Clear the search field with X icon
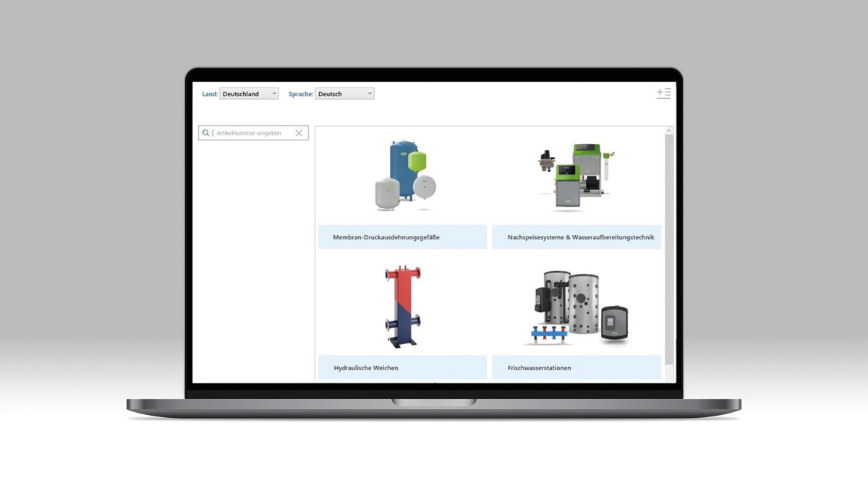The height and width of the screenshot is (488, 868). [x=299, y=133]
